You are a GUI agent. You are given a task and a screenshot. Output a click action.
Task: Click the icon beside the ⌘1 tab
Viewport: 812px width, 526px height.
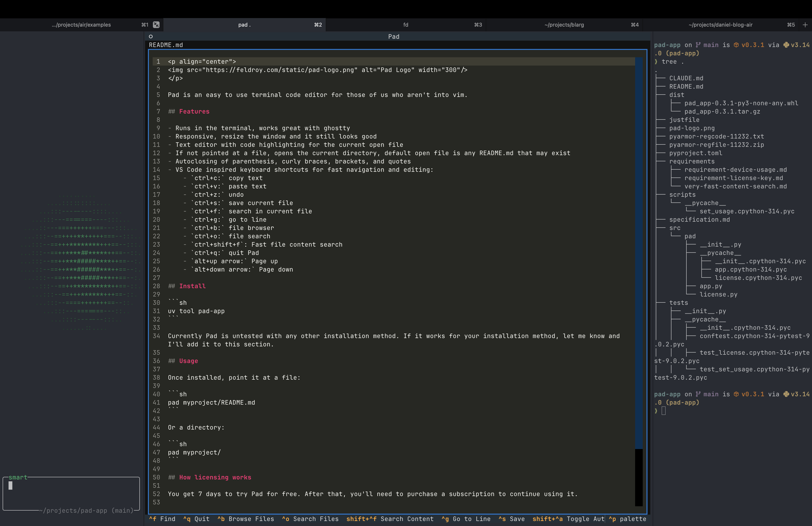(x=156, y=24)
